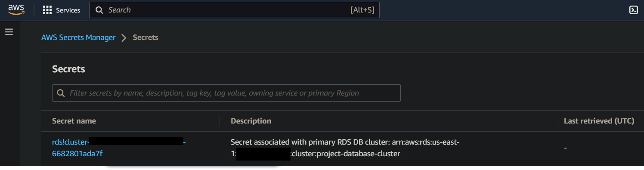Click the AWS logo home icon
Viewport: 644px width, 170px height.
(16, 10)
